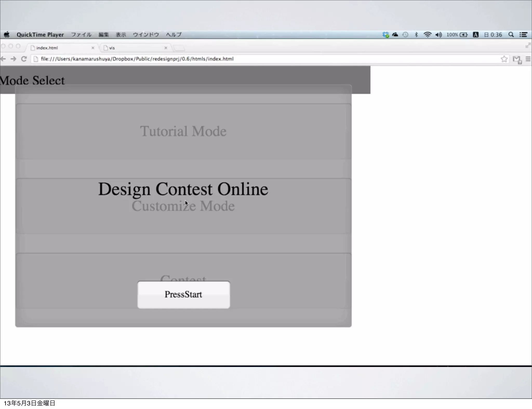Click the browser back arrow

tap(3, 59)
